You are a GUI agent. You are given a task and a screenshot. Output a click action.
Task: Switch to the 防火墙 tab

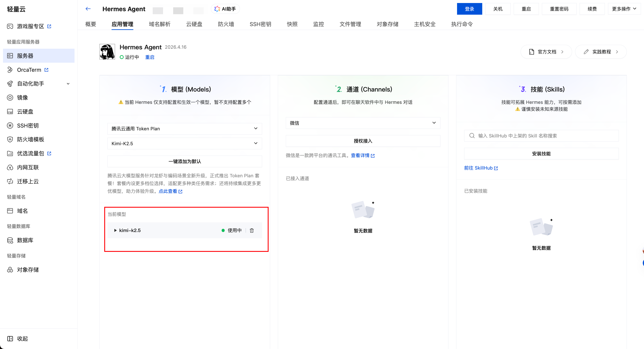pos(226,24)
